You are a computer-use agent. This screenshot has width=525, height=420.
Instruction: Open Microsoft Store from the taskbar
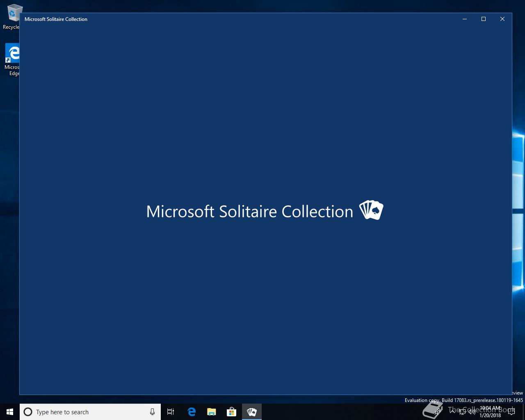click(x=231, y=412)
